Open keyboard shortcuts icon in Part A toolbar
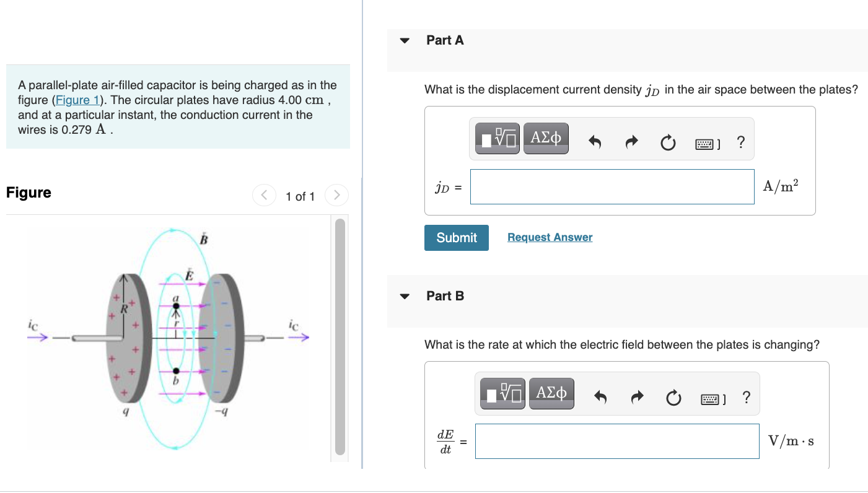Image resolution: width=868 pixels, height=493 pixels. point(705,142)
